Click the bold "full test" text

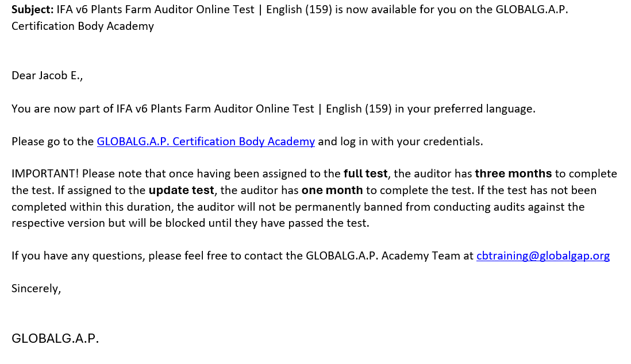(x=365, y=173)
